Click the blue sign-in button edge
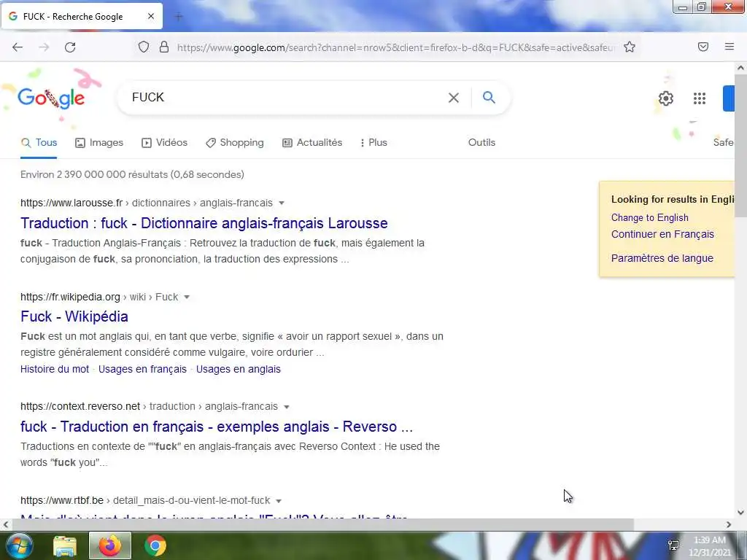This screenshot has height=560, width=747. [729, 98]
